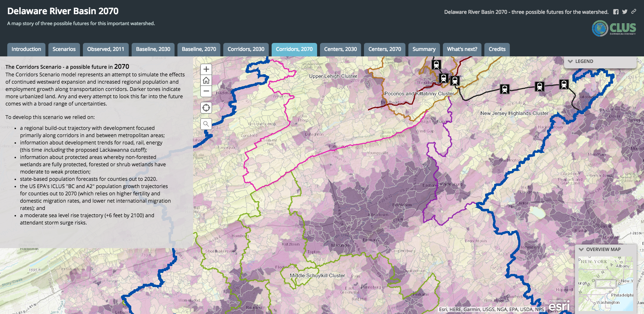The height and width of the screenshot is (314, 644).
Task: Select the Baseline, 2030 tab
Action: coord(153,49)
